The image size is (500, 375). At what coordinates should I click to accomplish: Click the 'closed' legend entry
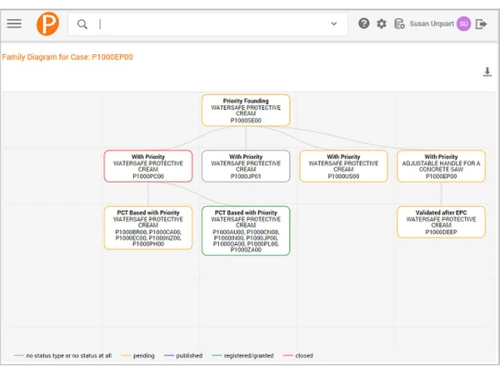tap(298, 356)
